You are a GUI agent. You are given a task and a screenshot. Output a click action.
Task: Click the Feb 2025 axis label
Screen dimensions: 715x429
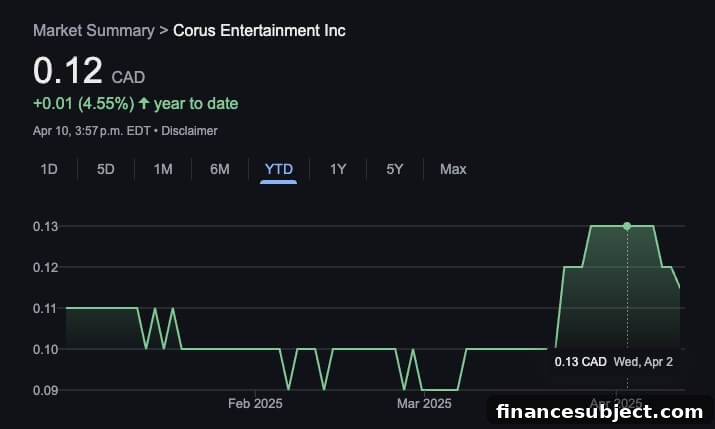[x=255, y=403]
